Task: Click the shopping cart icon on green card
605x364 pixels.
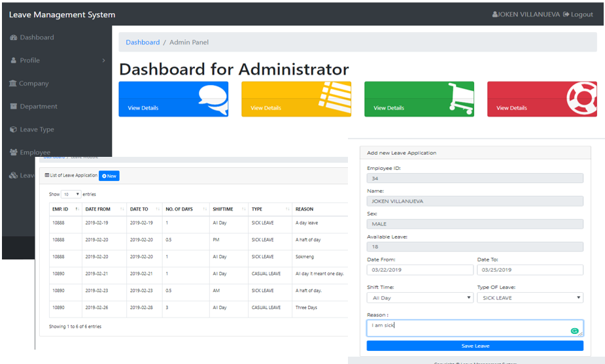Action: pos(461,99)
